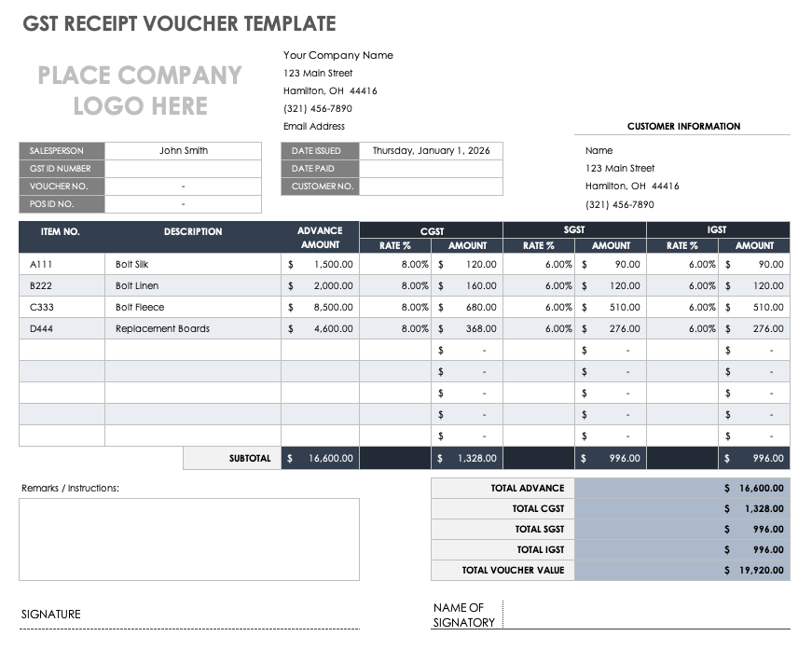
Task: Click the advance amount 8,500.00 for Bolt Fleece
Action: tap(329, 307)
